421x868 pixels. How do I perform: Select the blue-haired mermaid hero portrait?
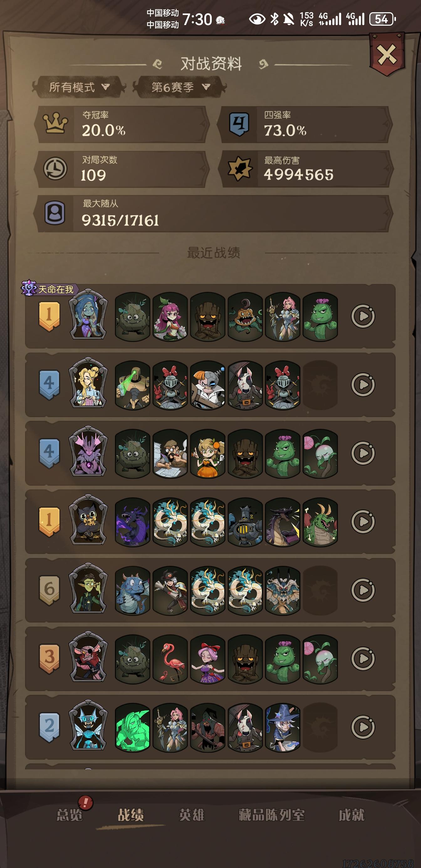click(x=88, y=314)
